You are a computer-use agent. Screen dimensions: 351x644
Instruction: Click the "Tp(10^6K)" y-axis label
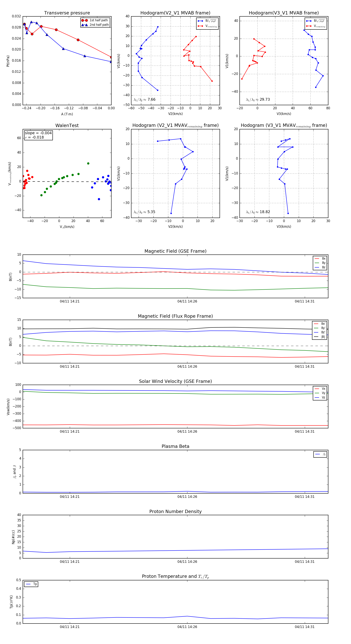pos(11,602)
